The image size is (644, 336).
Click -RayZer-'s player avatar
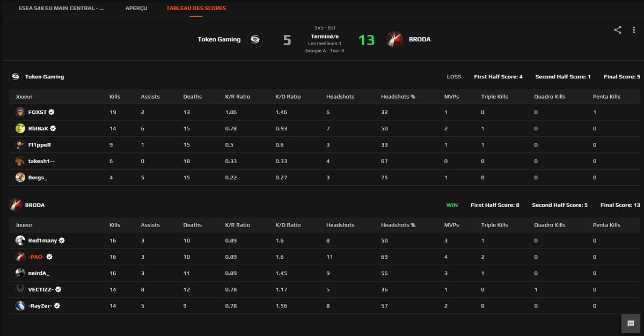[19, 305]
